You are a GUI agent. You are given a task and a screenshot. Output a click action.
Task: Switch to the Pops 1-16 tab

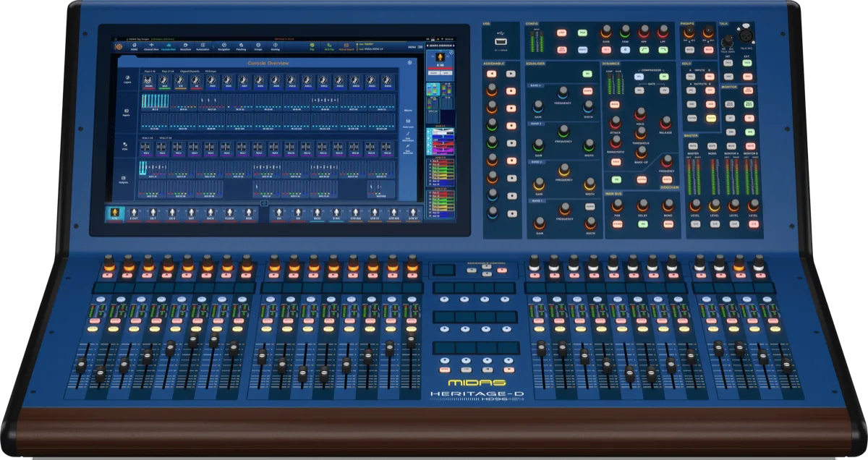click(150, 71)
